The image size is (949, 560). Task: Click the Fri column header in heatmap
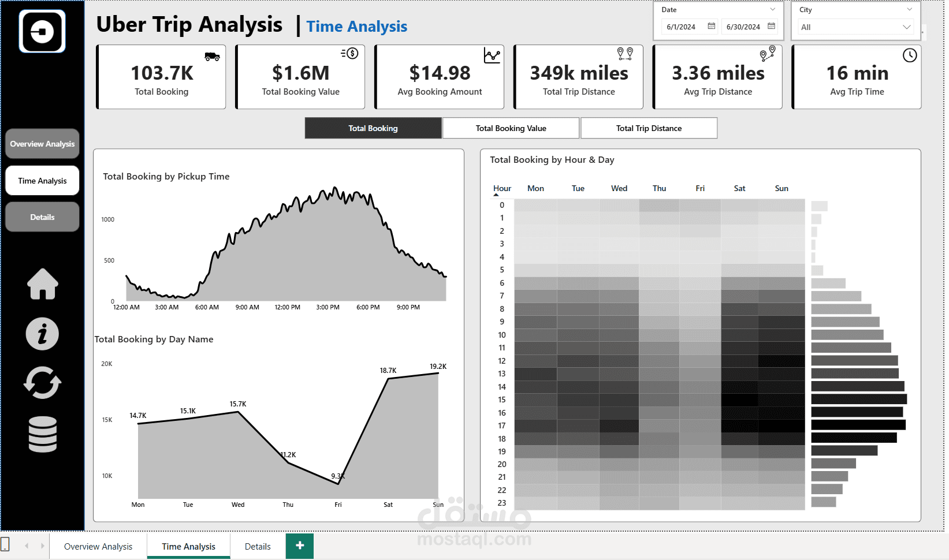[x=700, y=188]
